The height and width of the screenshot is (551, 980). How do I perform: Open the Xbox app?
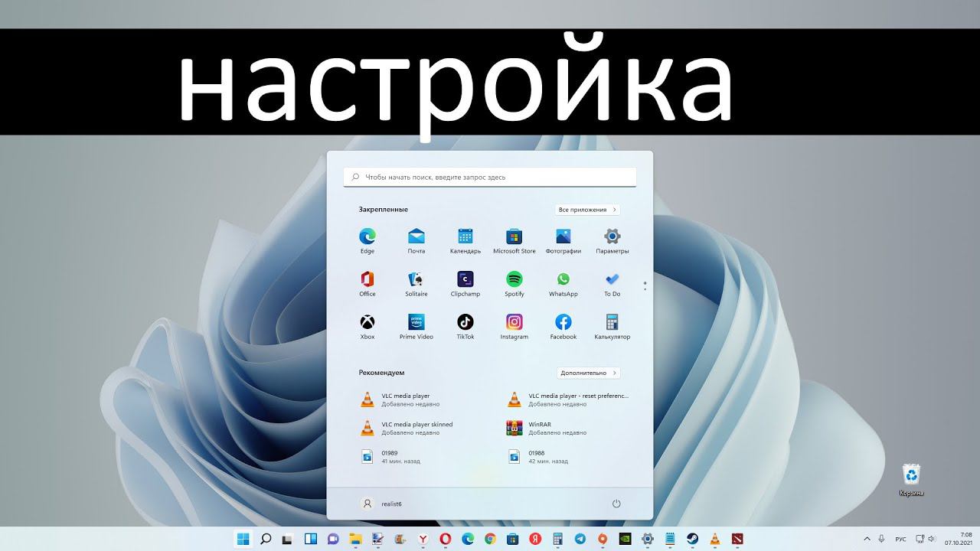[367, 326]
